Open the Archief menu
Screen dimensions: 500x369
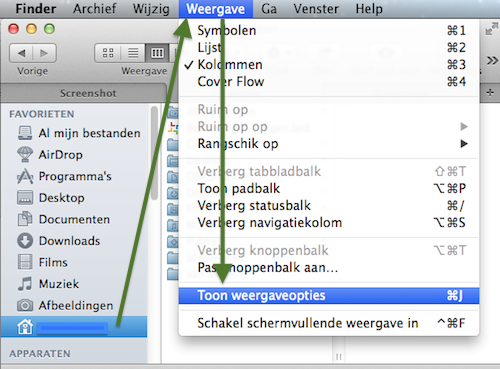pos(95,9)
